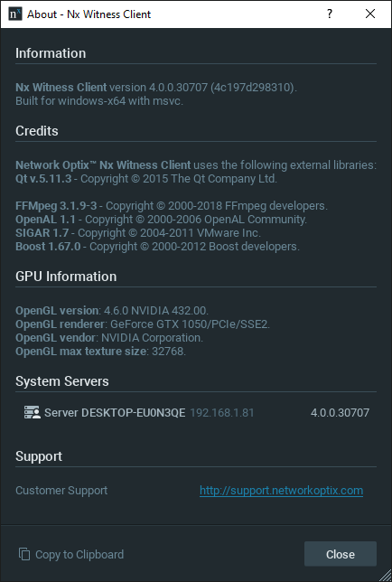This screenshot has height=582, width=392.
Task: Click the Qt v.5.11.3 credits line
Action: click(146, 179)
